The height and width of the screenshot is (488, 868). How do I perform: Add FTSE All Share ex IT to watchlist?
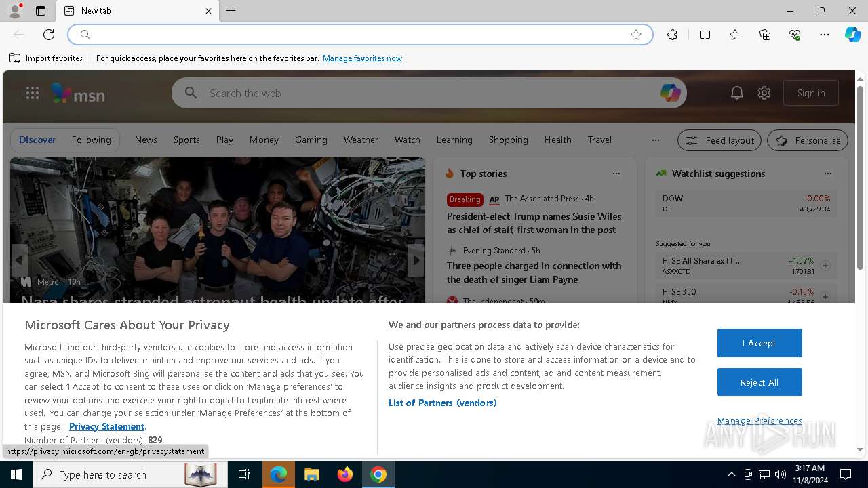(825, 266)
